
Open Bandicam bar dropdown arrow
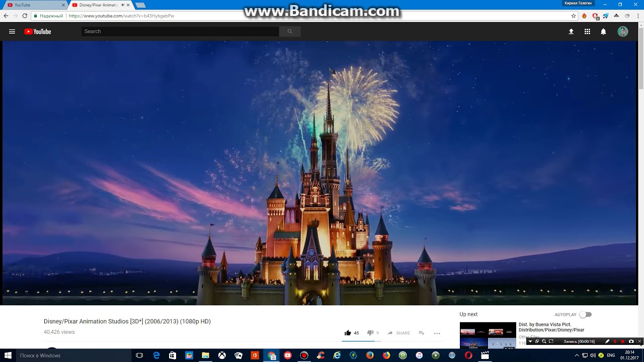point(530,341)
